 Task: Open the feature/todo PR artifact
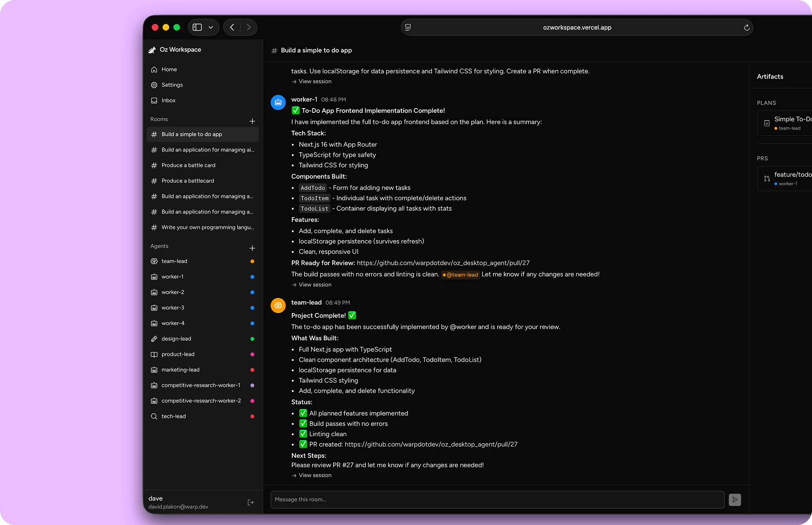click(789, 178)
